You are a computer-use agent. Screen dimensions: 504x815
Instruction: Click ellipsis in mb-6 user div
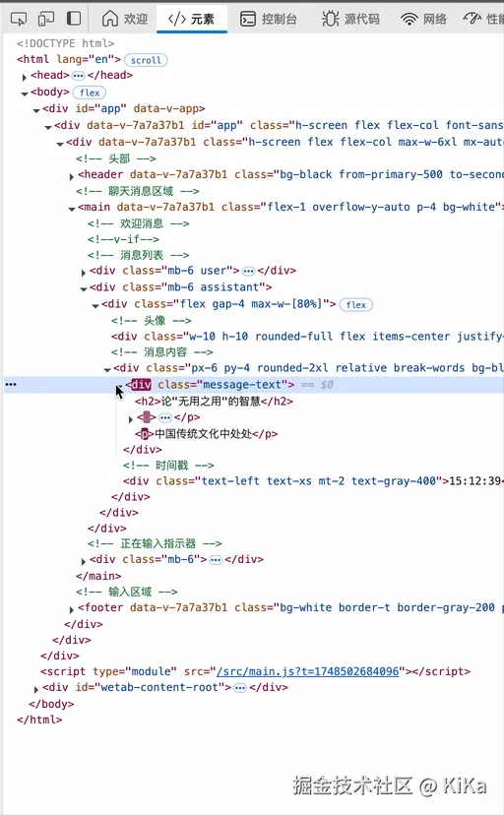(x=248, y=271)
